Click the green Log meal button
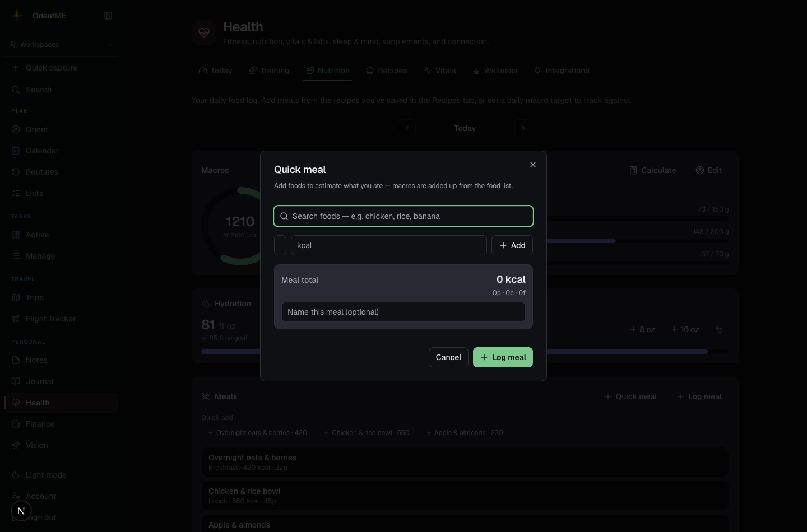807x532 pixels. (503, 357)
